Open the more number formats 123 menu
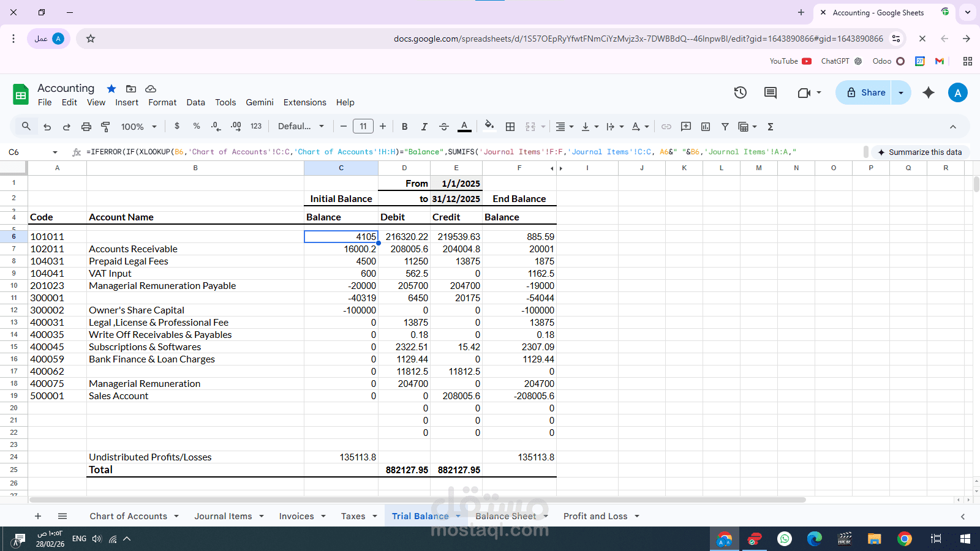Screen dimensions: 980x551 (256, 126)
